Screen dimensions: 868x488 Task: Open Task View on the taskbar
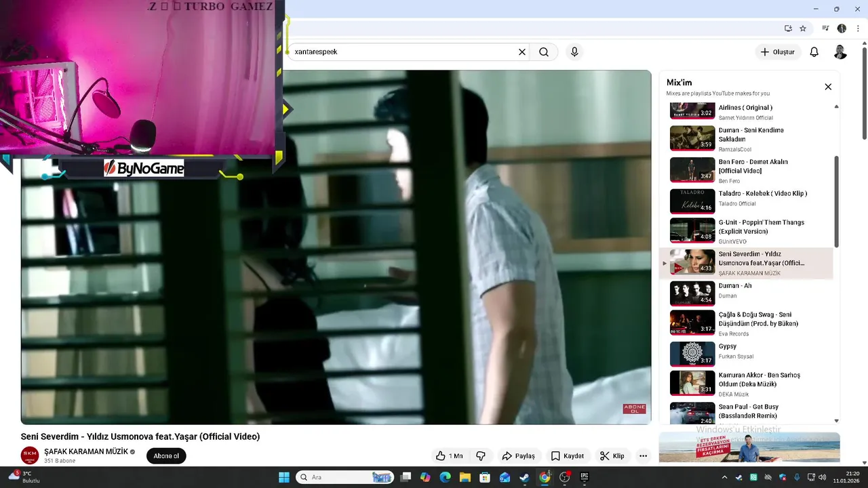coord(406,477)
